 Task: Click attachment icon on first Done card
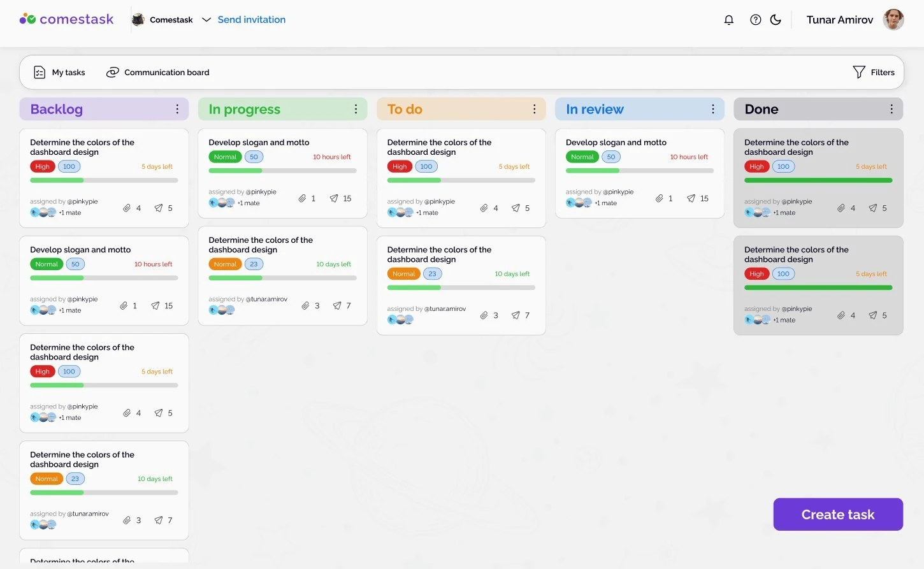(841, 208)
